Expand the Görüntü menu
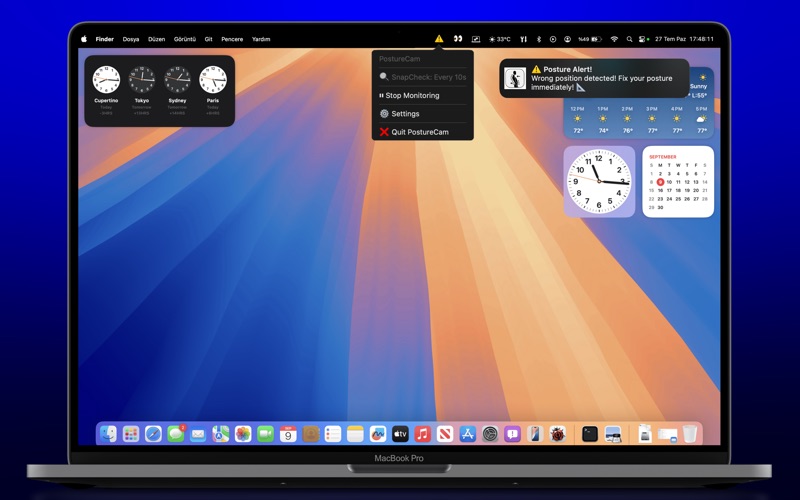800x500 pixels. (185, 39)
